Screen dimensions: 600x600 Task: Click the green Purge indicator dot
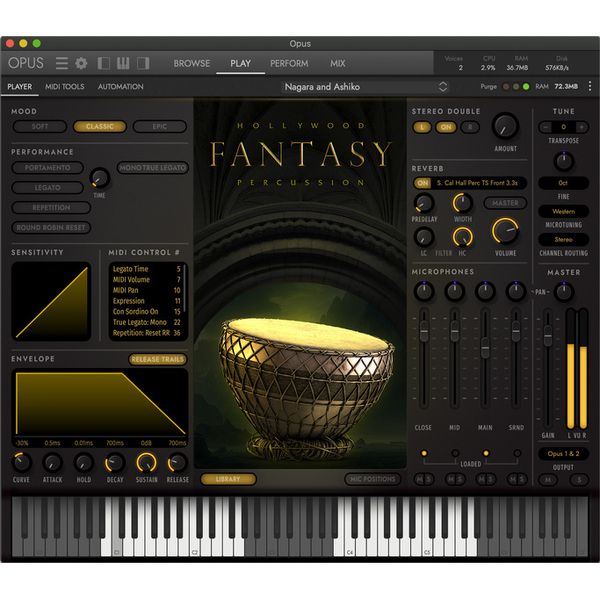coord(526,87)
